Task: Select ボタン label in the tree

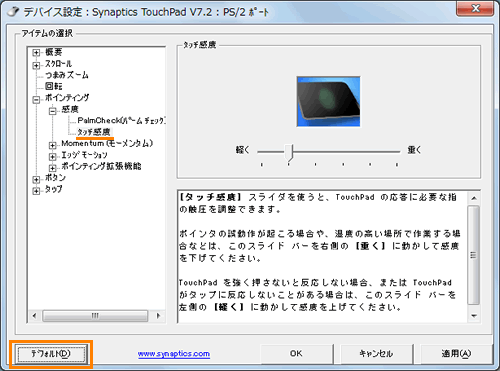Action: [55, 178]
